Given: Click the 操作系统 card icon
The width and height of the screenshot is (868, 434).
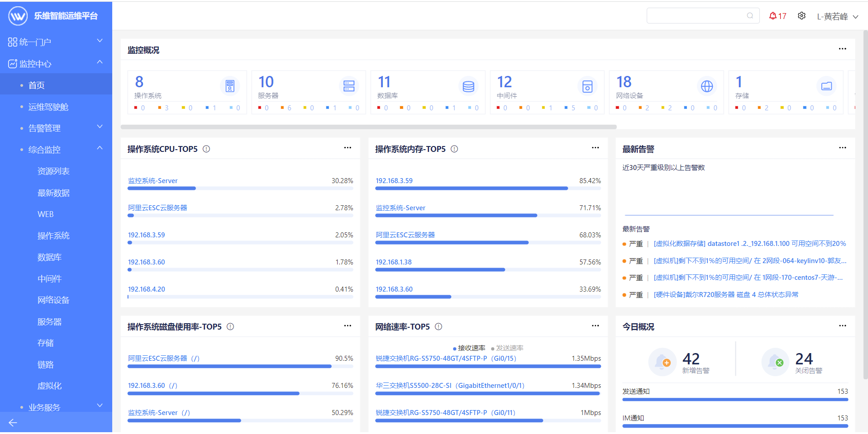Looking at the screenshot, I should click(x=230, y=86).
